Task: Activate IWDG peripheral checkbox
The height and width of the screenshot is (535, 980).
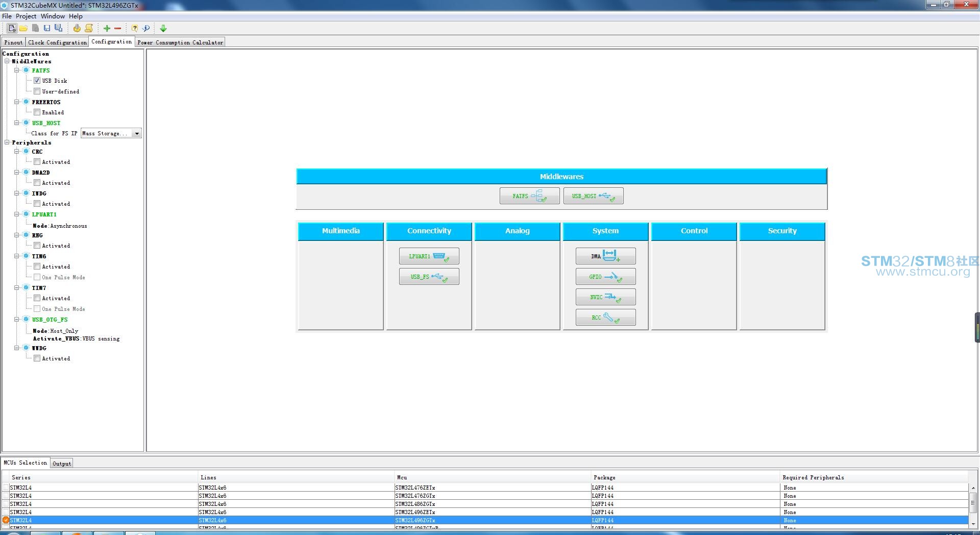Action: click(x=37, y=204)
